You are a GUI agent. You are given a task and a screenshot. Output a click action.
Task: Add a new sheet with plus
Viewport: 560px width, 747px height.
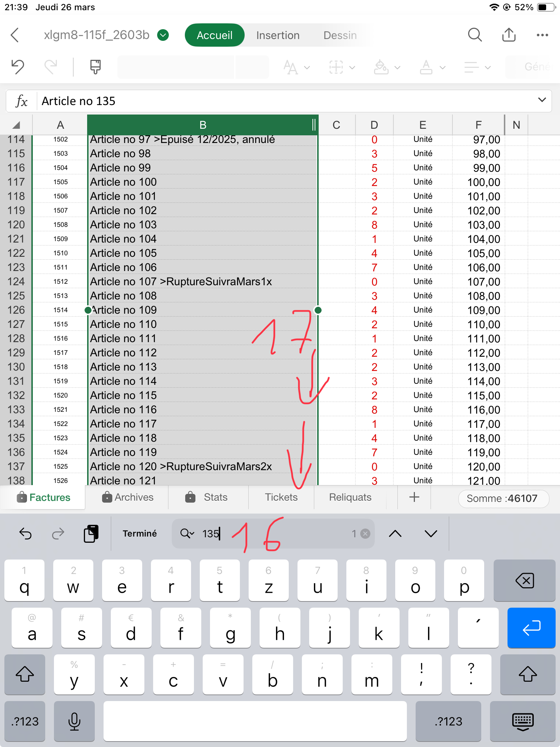tap(414, 497)
